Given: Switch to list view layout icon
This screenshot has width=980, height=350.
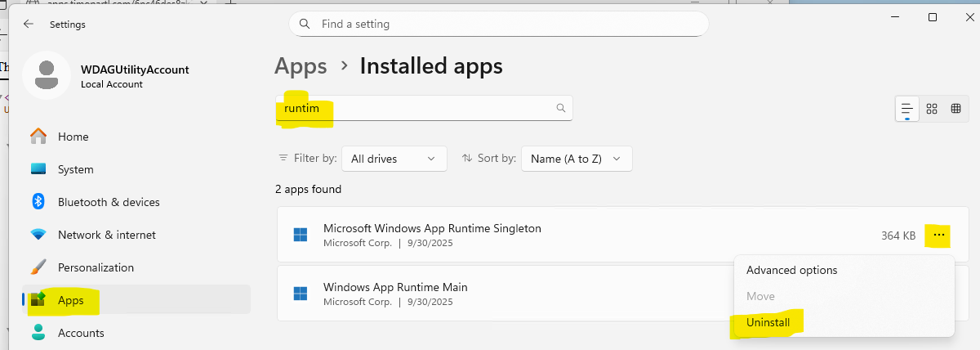Looking at the screenshot, I should point(906,109).
